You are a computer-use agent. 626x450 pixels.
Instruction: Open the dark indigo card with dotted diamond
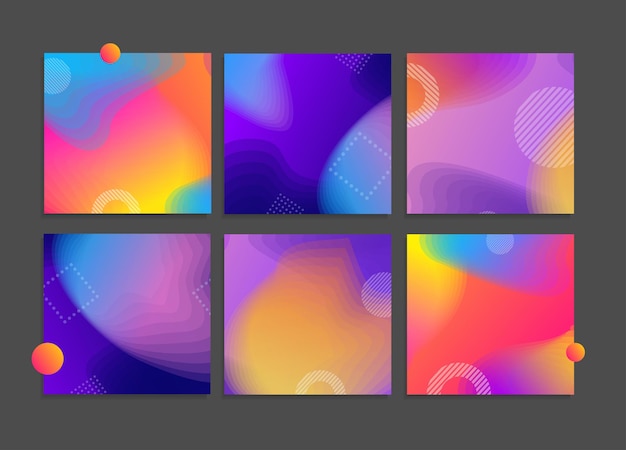tap(307, 133)
